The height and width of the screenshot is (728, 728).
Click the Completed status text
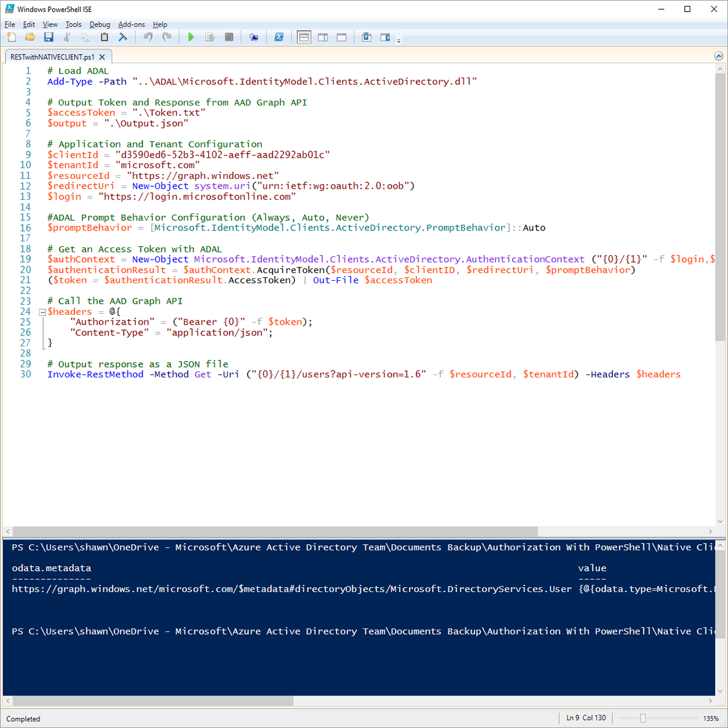(x=23, y=719)
